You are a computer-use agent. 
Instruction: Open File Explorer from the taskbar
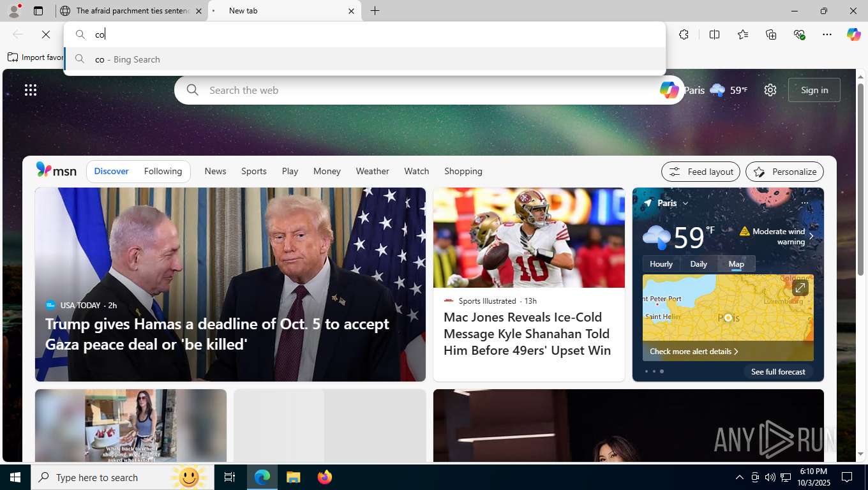click(x=293, y=477)
